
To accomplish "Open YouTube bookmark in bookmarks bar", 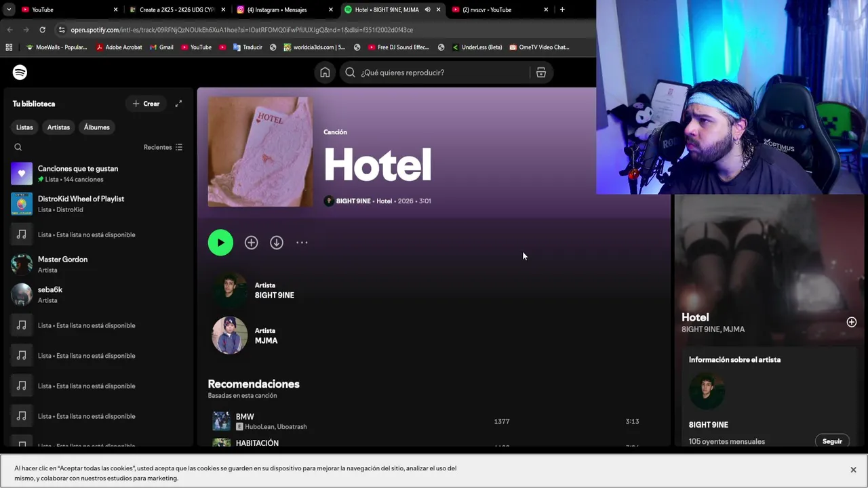I will pos(196,47).
